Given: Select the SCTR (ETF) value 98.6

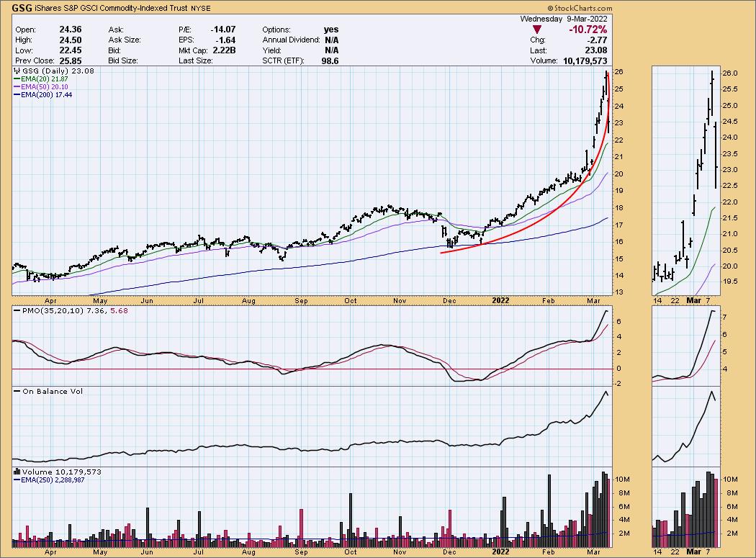Looking at the screenshot, I should 330,60.
